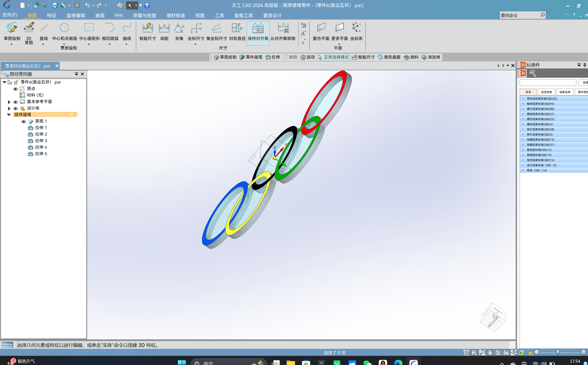This screenshot has height=365, width=588.
Task: Select the 曲线 curve tool
Action: [127, 31]
